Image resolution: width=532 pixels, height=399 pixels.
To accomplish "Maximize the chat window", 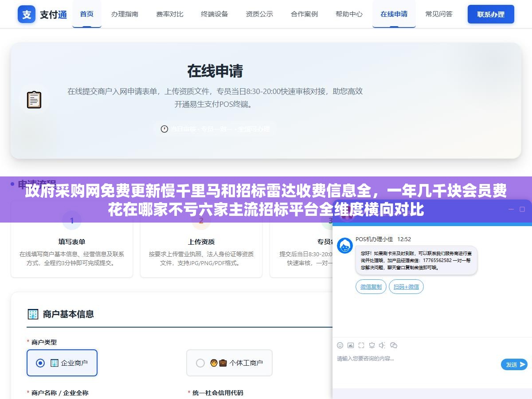I will [x=522, y=209].
